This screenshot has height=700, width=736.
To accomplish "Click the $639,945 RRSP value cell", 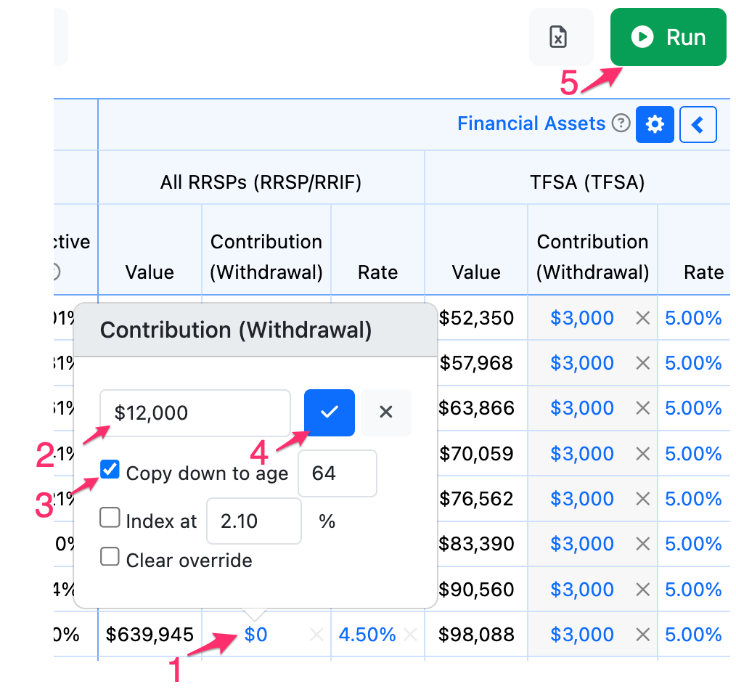I will point(150,635).
